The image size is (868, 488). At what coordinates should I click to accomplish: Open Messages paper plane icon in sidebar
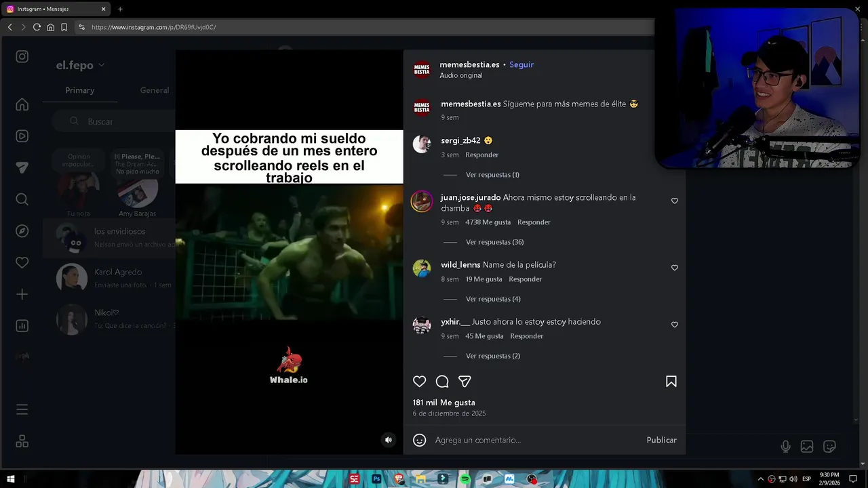point(22,167)
